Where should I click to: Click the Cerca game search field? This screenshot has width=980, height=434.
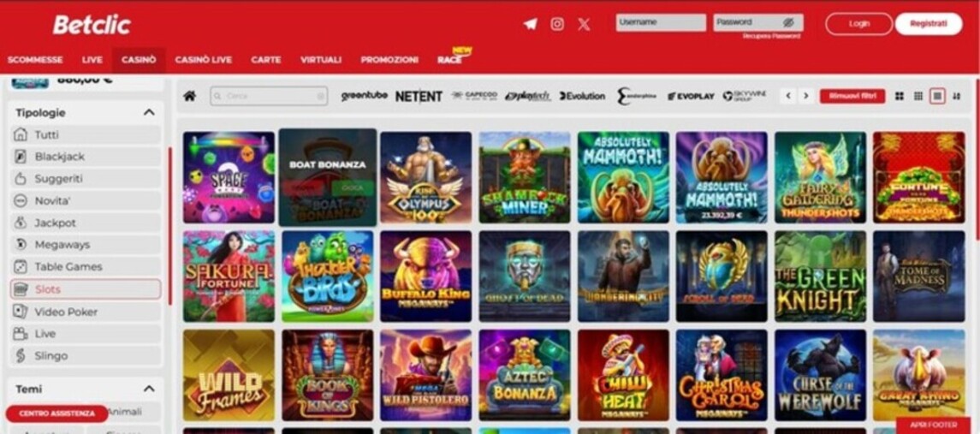pos(269,97)
